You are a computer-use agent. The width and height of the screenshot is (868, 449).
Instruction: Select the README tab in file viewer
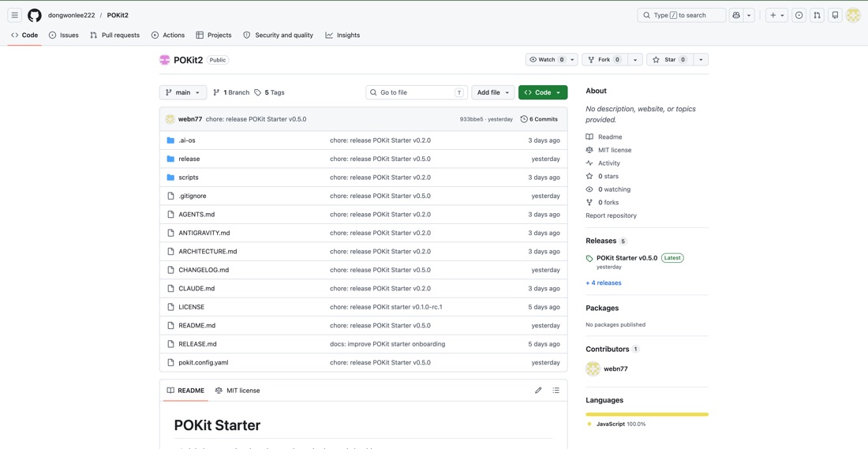[185, 391]
